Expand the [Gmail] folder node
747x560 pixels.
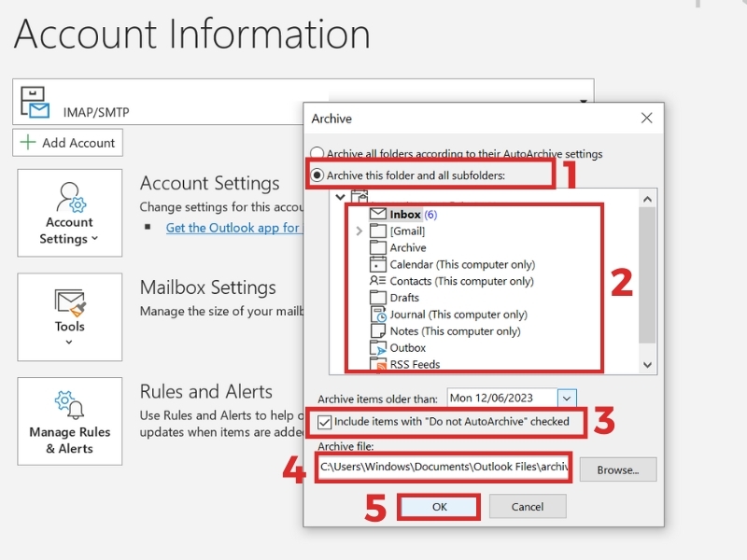359,231
